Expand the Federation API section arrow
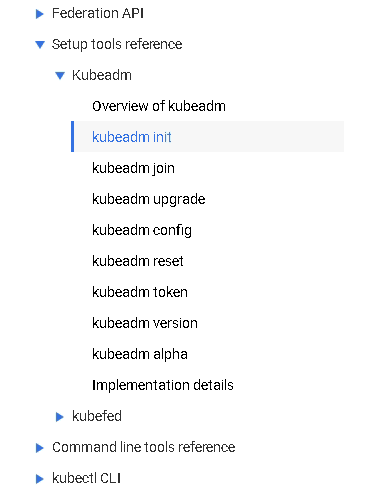The height and width of the screenshot is (502, 371). pos(40,14)
